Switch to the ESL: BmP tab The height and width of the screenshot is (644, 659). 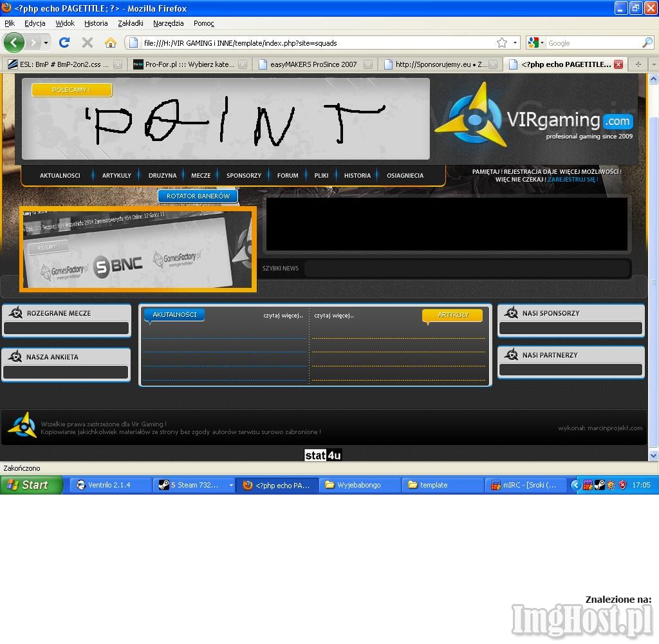(63, 64)
